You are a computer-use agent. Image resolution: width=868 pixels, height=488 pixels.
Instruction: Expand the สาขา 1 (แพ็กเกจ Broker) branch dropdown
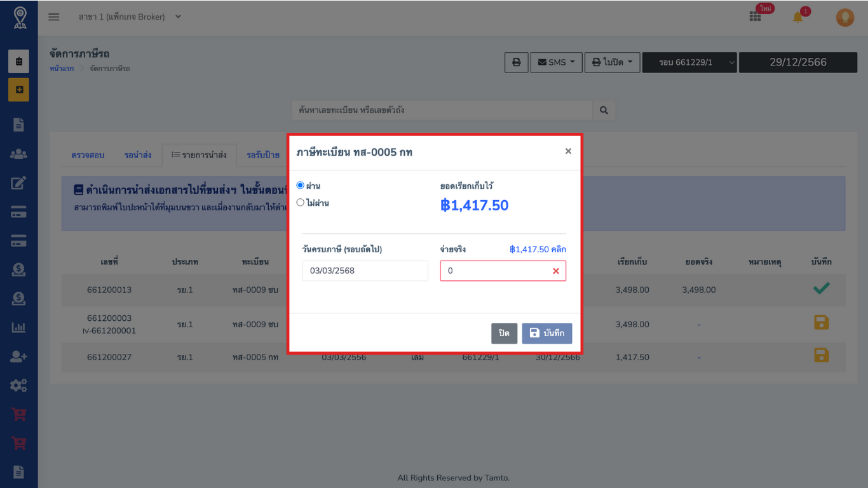click(x=130, y=17)
